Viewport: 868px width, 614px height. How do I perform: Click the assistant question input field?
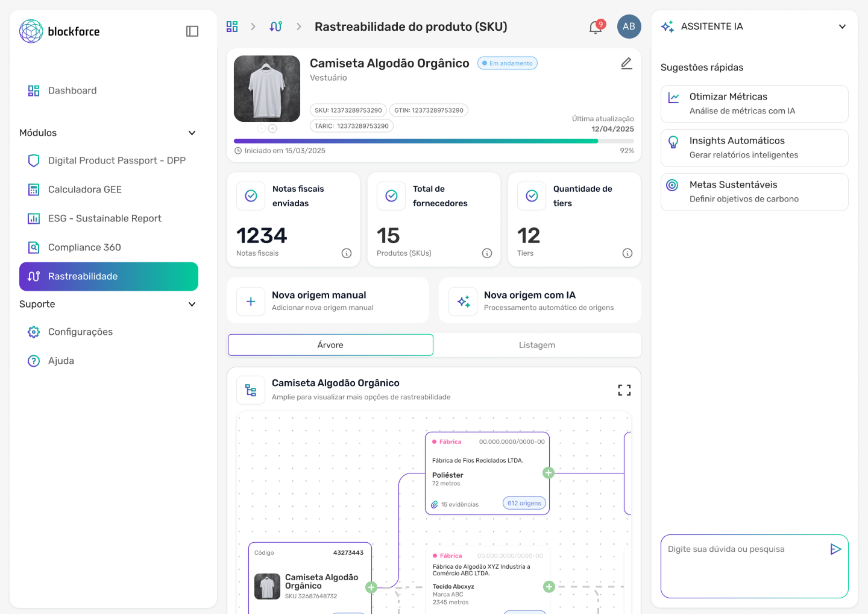coord(755,566)
